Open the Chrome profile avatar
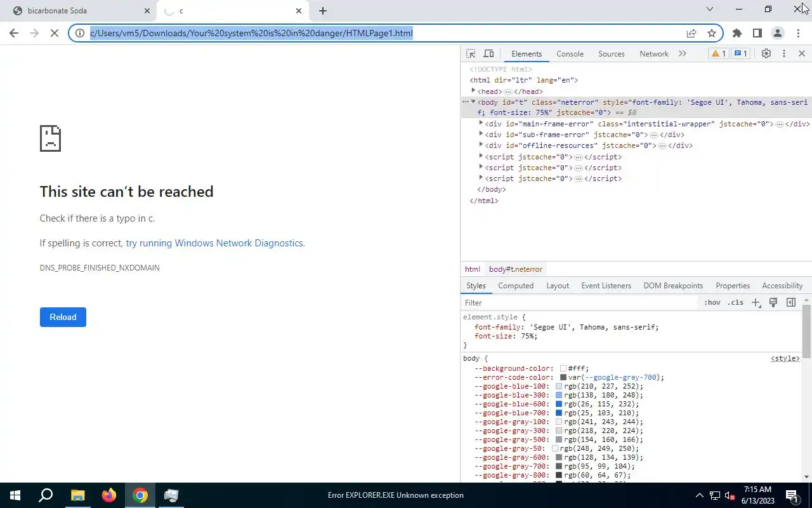 pyautogui.click(x=777, y=33)
